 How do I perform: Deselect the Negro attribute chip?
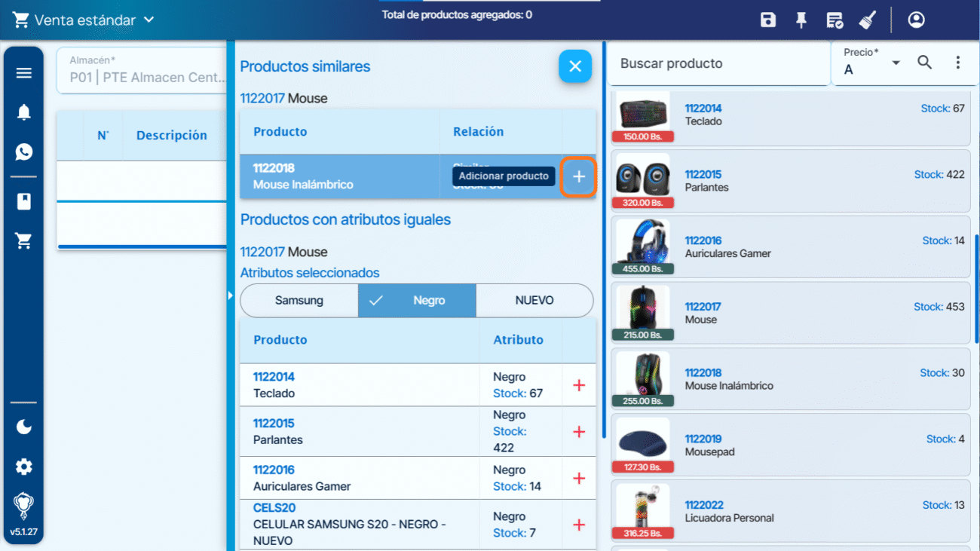tap(417, 301)
